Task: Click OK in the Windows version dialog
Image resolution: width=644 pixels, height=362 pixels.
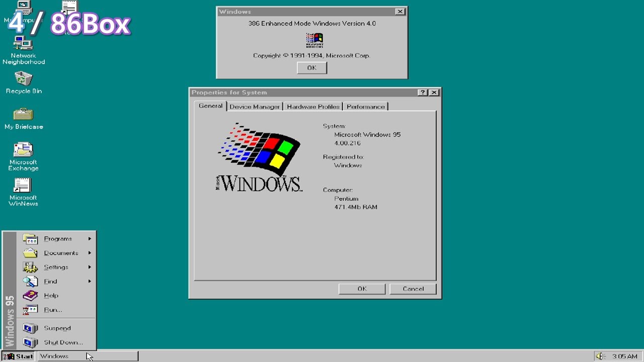Action: click(312, 68)
